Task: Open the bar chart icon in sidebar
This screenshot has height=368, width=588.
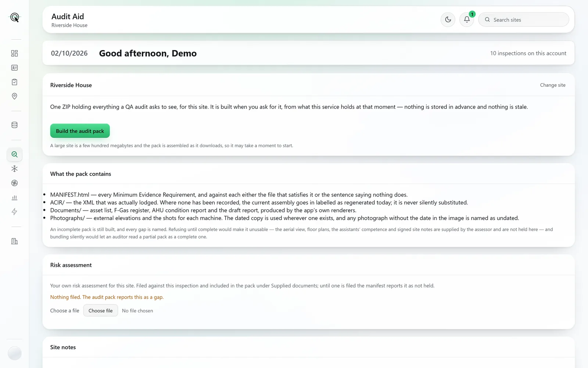Action: (14, 197)
